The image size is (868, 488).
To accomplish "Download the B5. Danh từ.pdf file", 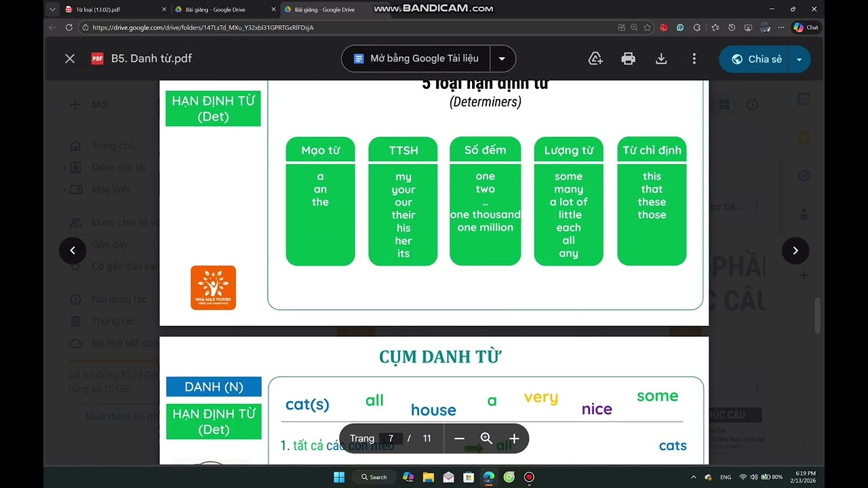I will pos(661,59).
